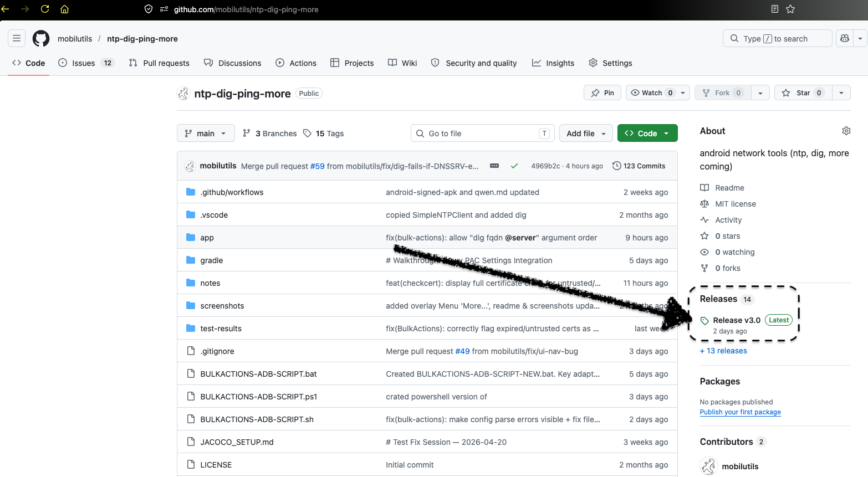The height and width of the screenshot is (477, 868).
Task: Open Security and quality tab
Action: (x=474, y=63)
